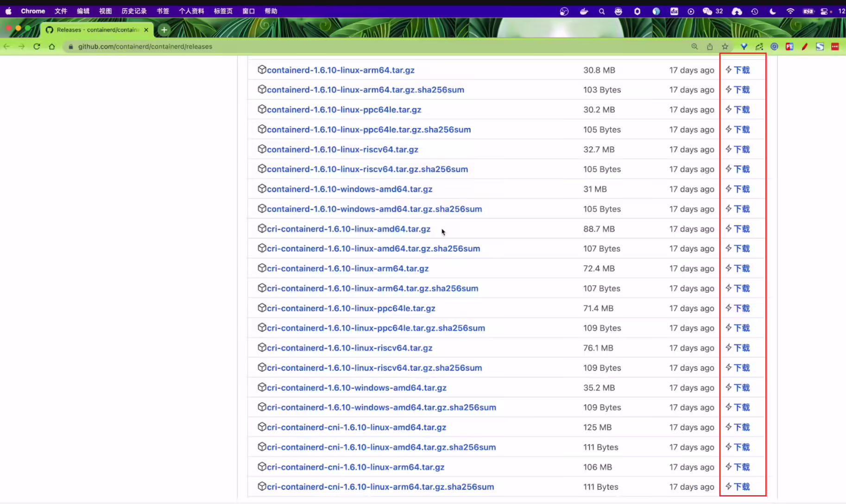Open cri-containerd-1.6.10-linux-ppc64le.tar.gz link
The height and width of the screenshot is (504, 846).
351,308
